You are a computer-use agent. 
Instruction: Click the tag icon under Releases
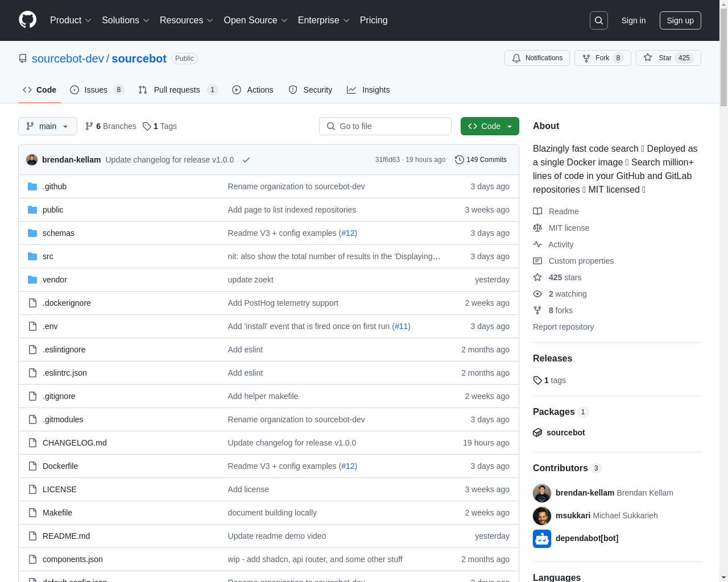[537, 380]
